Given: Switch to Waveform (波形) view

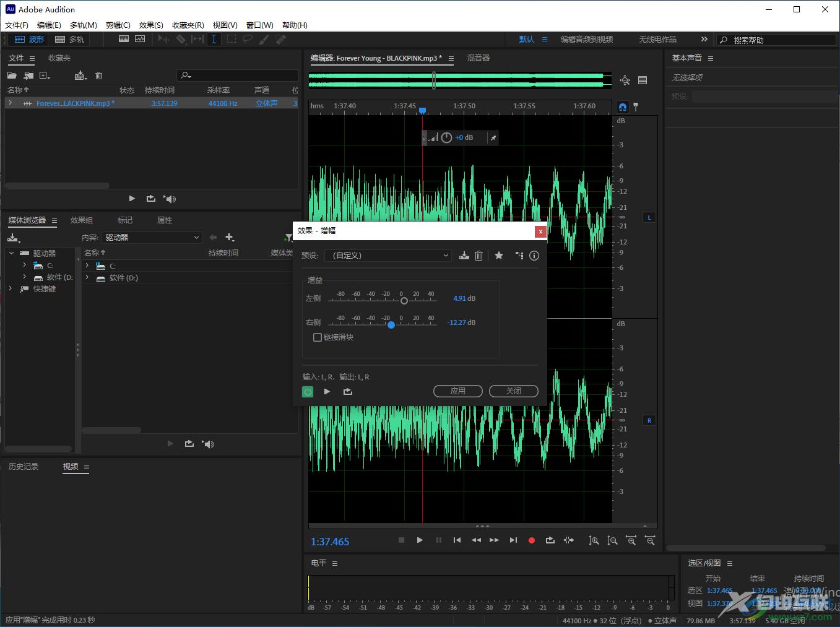Looking at the screenshot, I should pos(29,39).
